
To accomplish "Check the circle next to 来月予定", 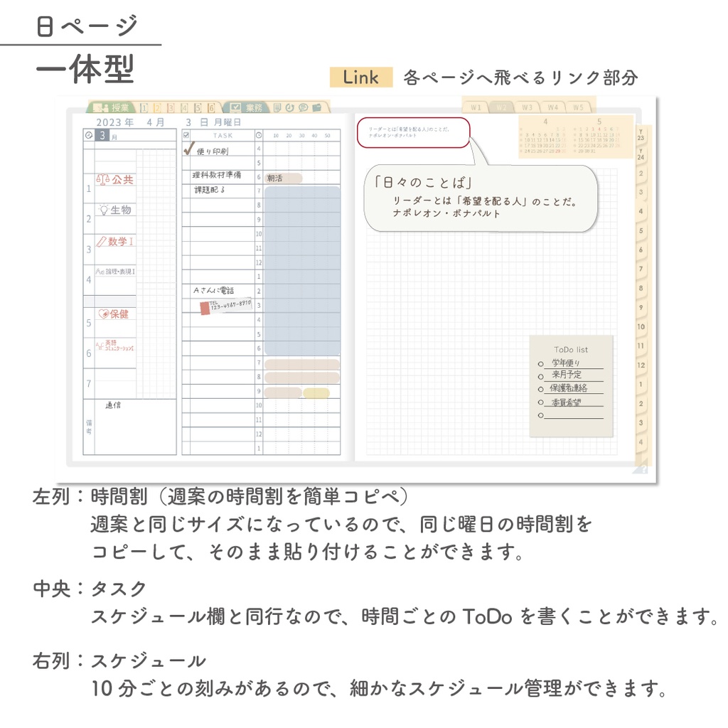I will click(541, 375).
